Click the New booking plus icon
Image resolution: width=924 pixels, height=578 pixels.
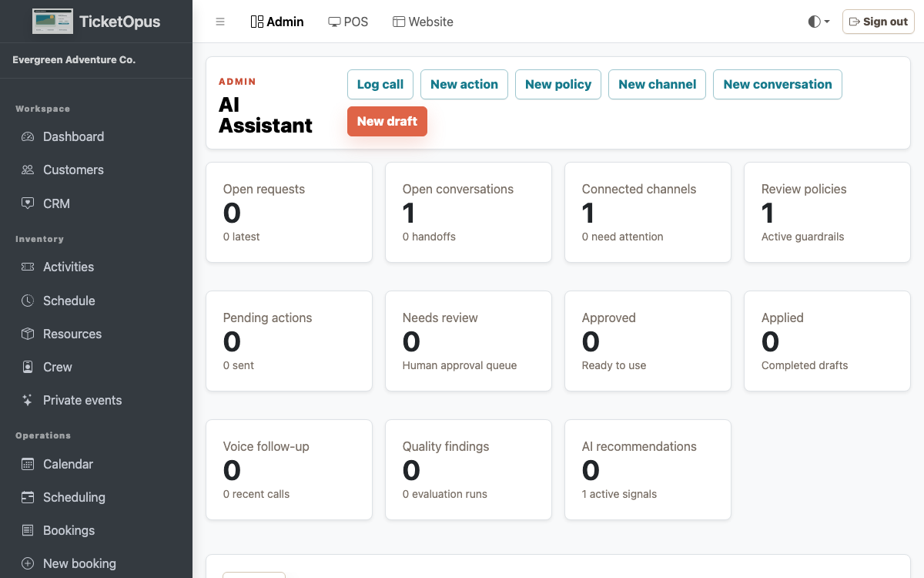[x=28, y=564]
